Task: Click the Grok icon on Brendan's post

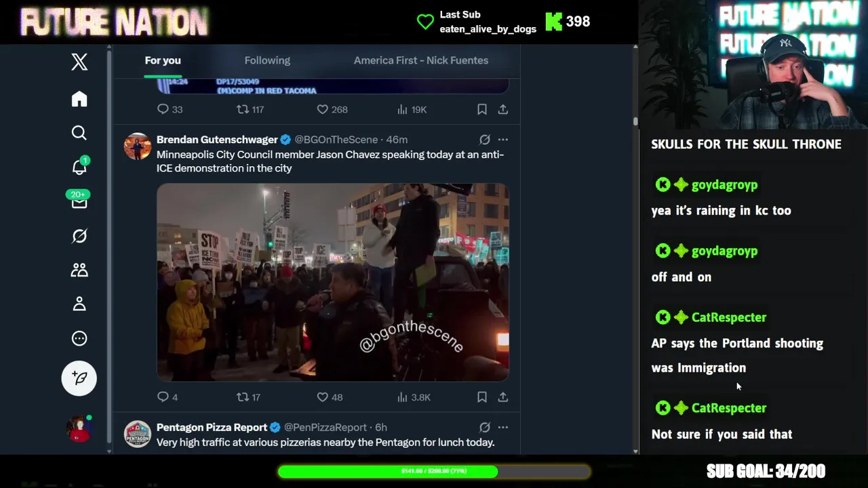Action: [484, 140]
